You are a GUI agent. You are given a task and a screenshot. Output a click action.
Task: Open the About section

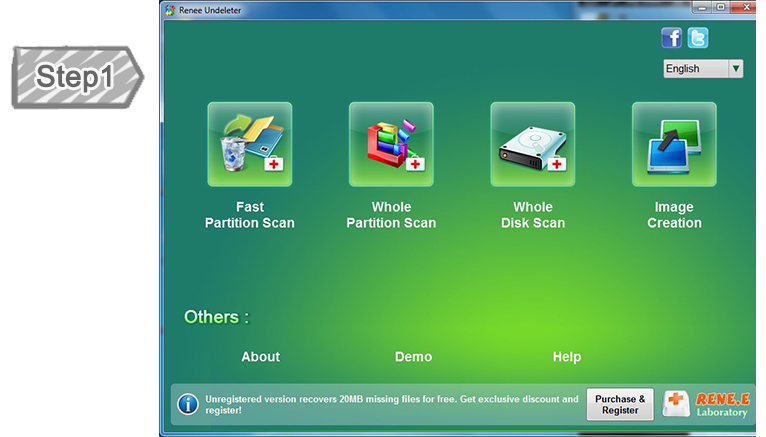click(x=260, y=357)
